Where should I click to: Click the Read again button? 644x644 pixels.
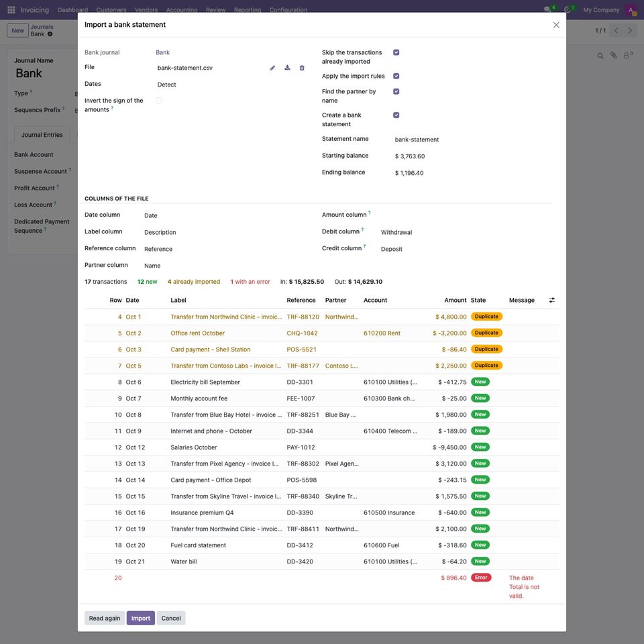tap(105, 618)
